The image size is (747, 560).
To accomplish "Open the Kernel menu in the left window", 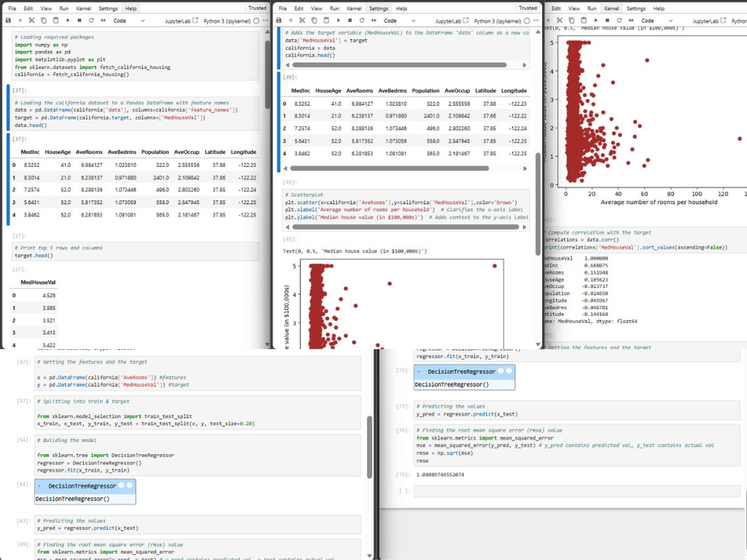I will 83,8.
